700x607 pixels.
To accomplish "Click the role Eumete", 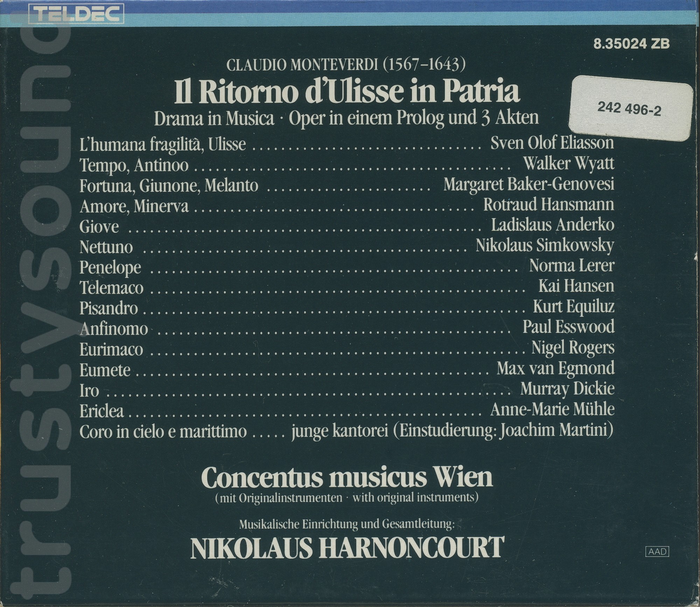I will tap(105, 370).
